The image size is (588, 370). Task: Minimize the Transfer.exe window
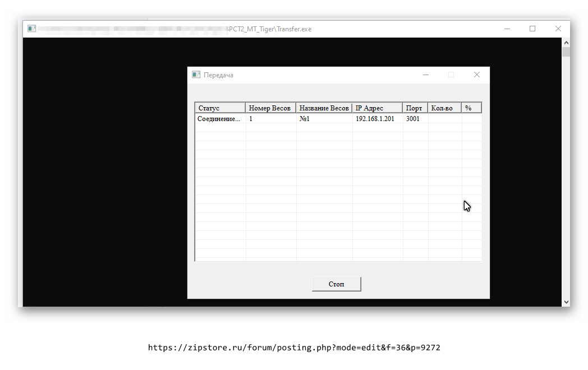click(x=507, y=29)
